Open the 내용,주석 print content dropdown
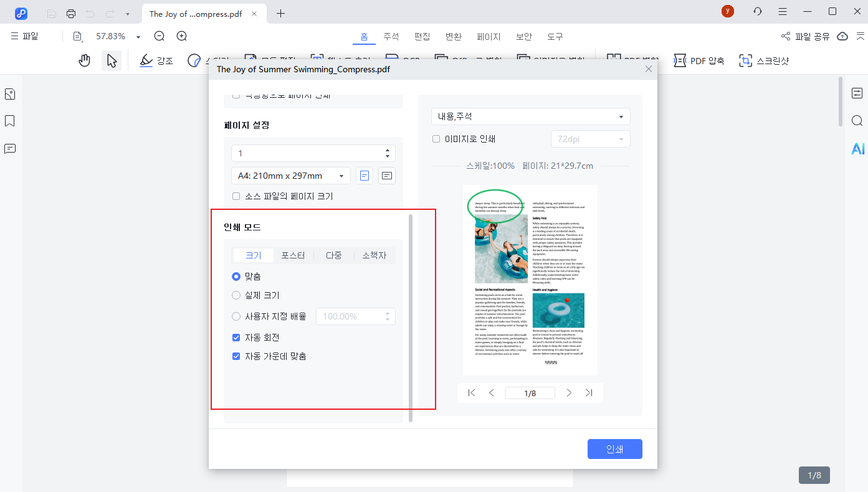Viewport: 868px width, 492px height. coord(530,116)
